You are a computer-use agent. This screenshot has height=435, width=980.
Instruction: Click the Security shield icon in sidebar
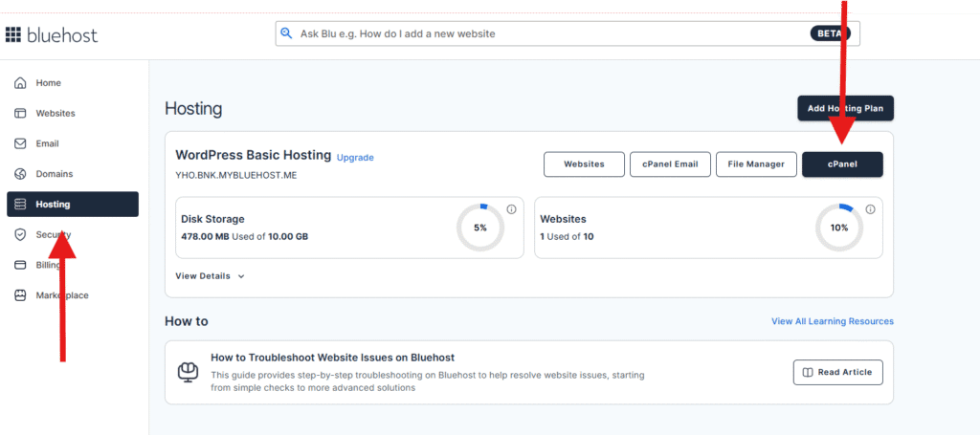(20, 234)
